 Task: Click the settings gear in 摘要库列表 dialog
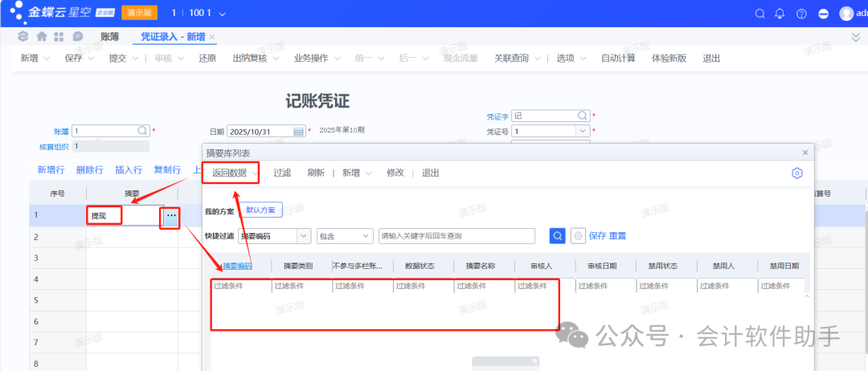[x=796, y=173]
